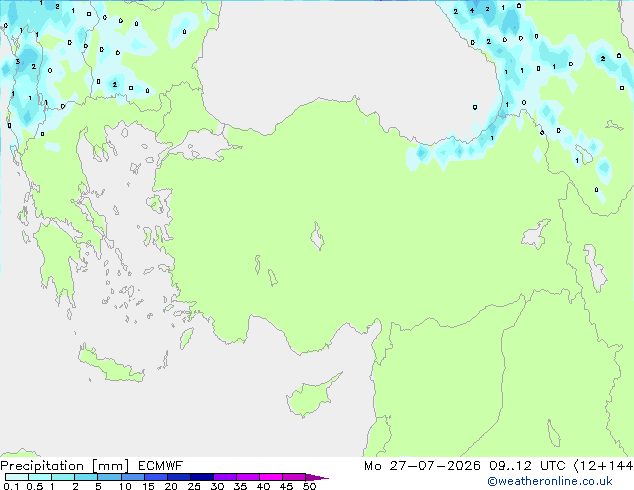The width and height of the screenshot is (634, 490).
Task: Click the 20–25 mm legend swatch
Action: click(x=178, y=477)
